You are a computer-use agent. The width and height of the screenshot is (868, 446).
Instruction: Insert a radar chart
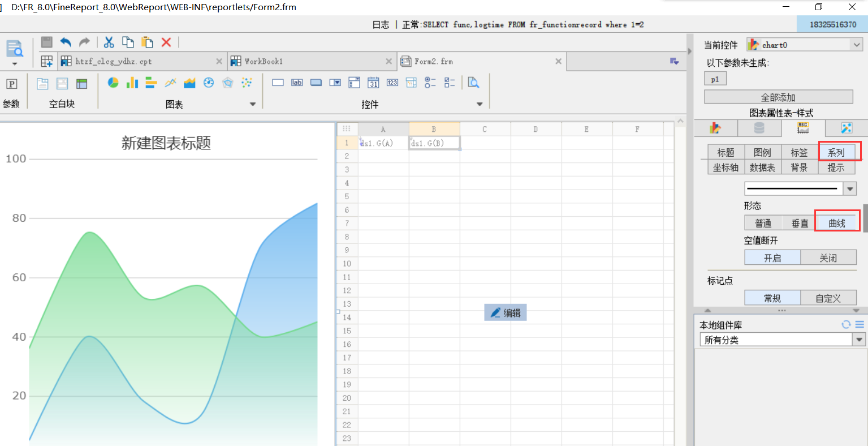click(228, 83)
